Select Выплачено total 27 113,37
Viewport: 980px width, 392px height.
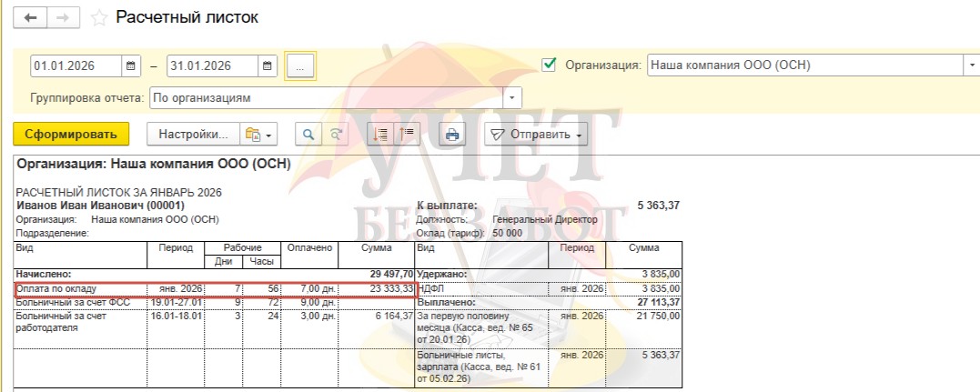pyautogui.click(x=659, y=302)
